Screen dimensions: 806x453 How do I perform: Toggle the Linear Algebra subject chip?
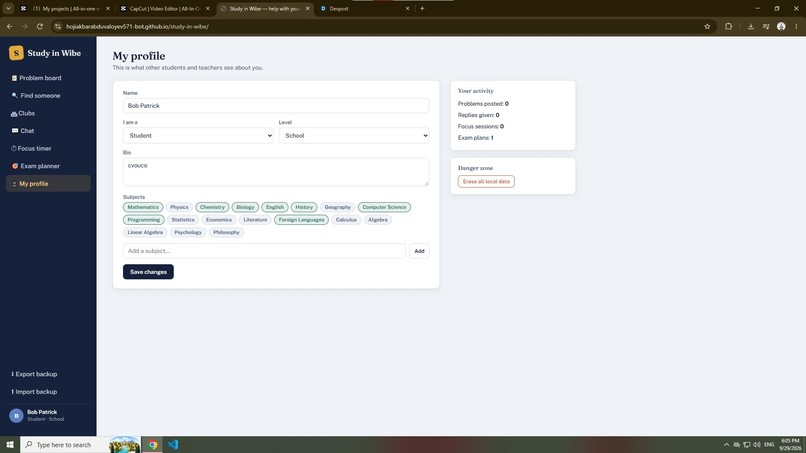coord(145,232)
